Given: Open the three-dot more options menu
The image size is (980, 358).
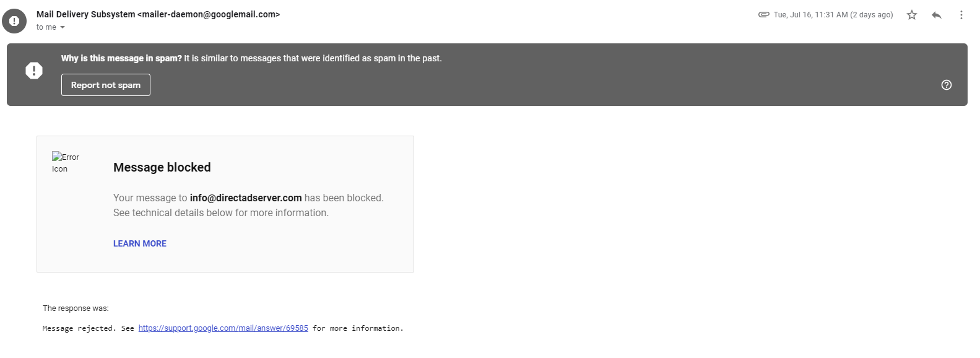Looking at the screenshot, I should click(x=961, y=15).
